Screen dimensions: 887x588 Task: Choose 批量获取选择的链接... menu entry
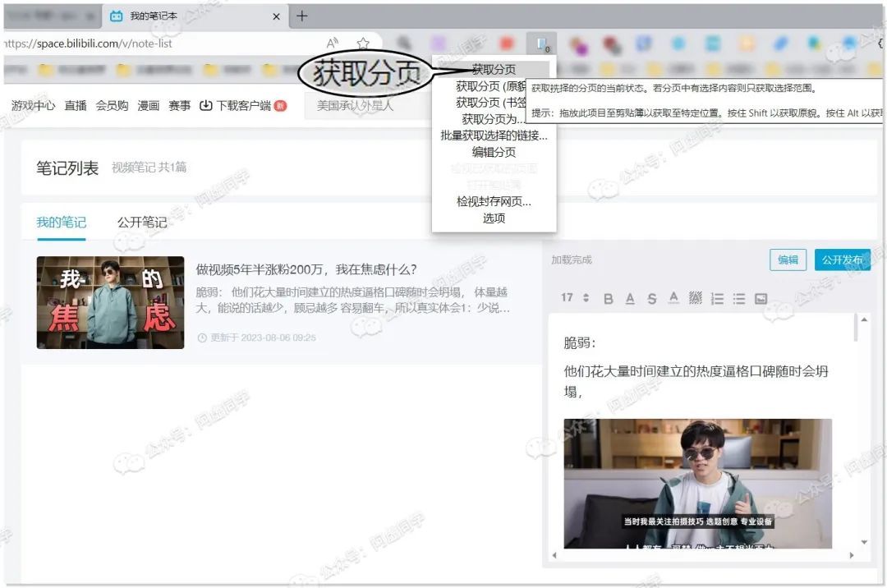494,136
